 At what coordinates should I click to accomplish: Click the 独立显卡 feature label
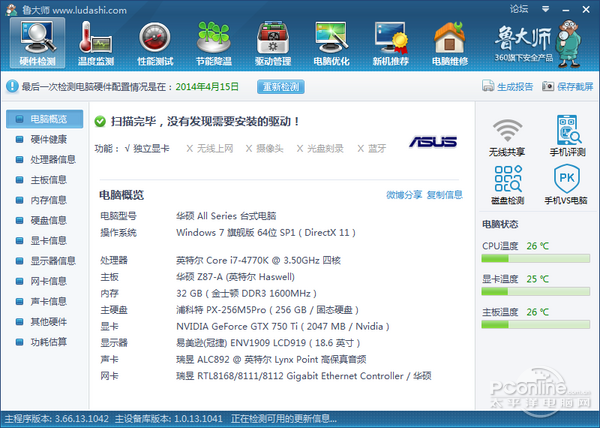(x=151, y=148)
